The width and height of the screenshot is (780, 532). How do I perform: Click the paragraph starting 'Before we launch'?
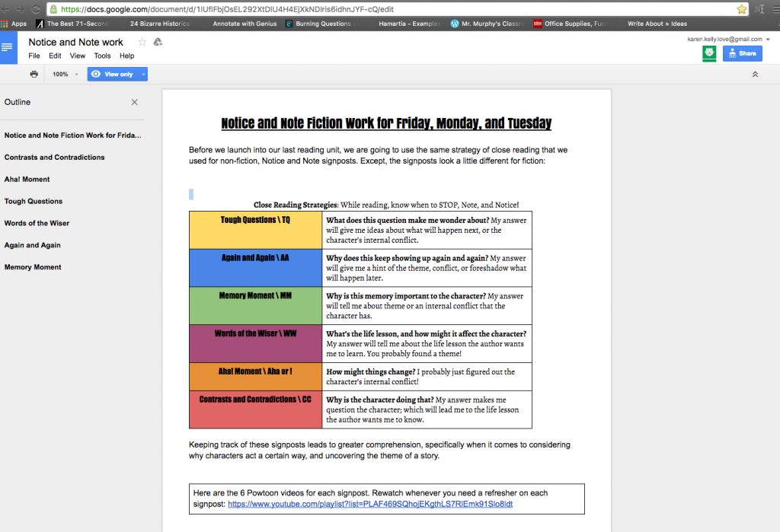[378, 155]
